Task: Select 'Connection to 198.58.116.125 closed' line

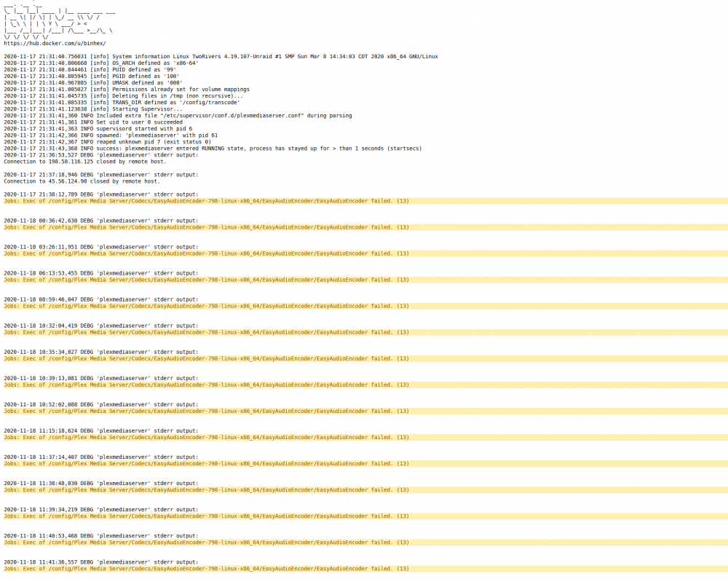Action: [85, 162]
